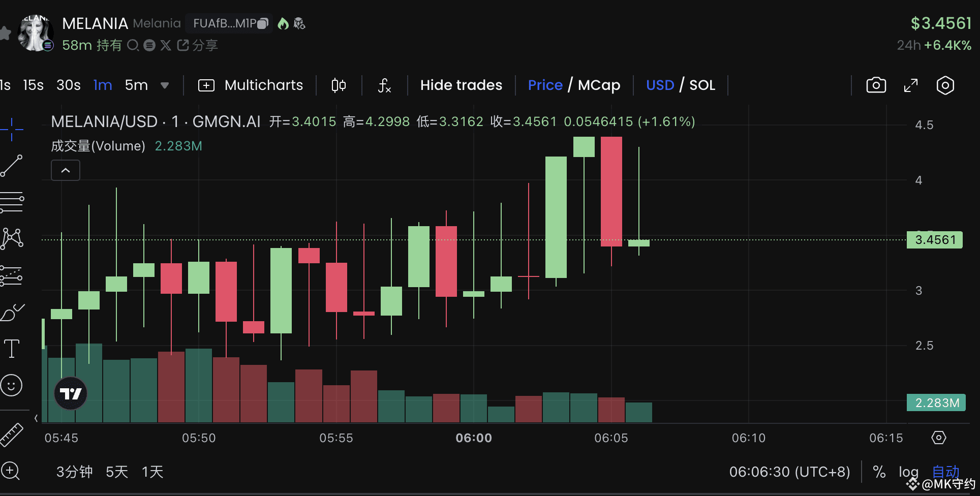980x496 pixels.
Task: Click the 3.4561 current price label
Action: [935, 240]
